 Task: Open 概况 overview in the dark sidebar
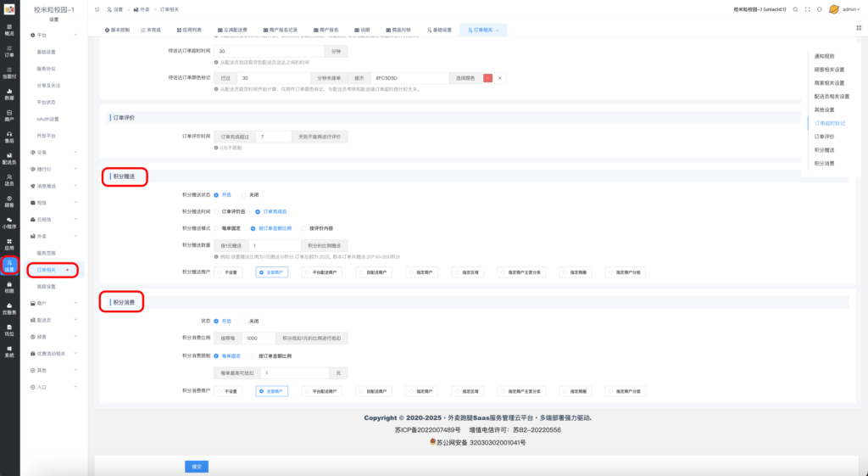(9, 30)
